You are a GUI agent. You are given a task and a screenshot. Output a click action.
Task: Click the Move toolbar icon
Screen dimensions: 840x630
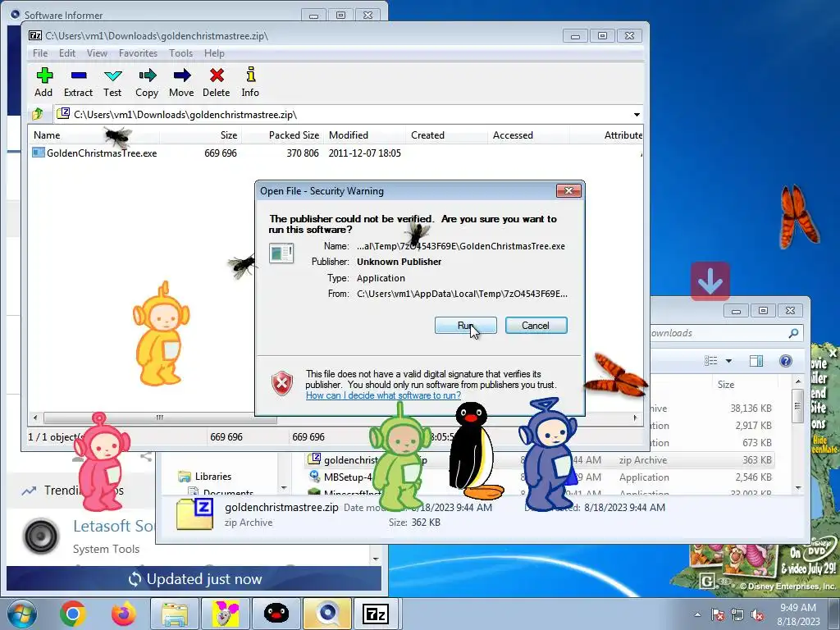pyautogui.click(x=181, y=82)
